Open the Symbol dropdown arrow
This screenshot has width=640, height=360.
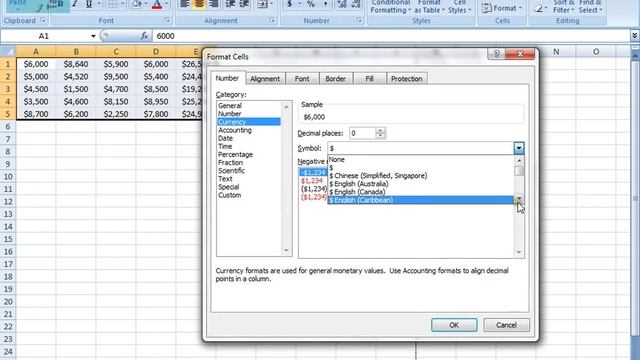(519, 148)
